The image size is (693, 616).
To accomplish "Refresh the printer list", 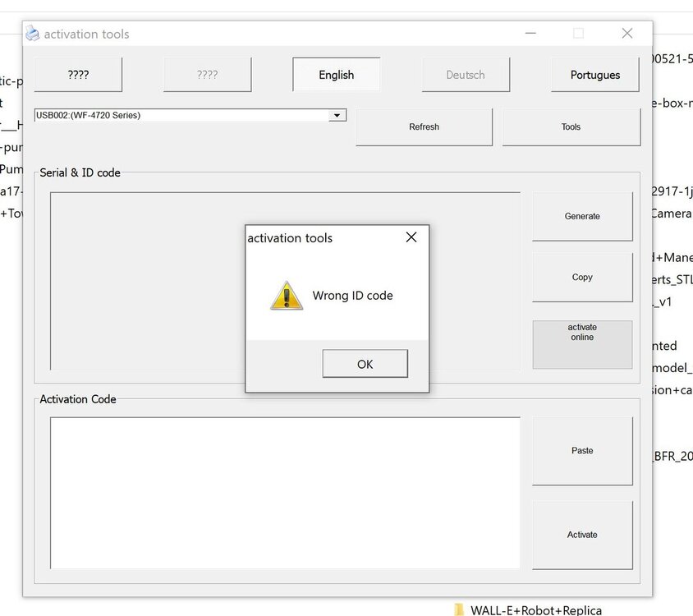I will 424,127.
